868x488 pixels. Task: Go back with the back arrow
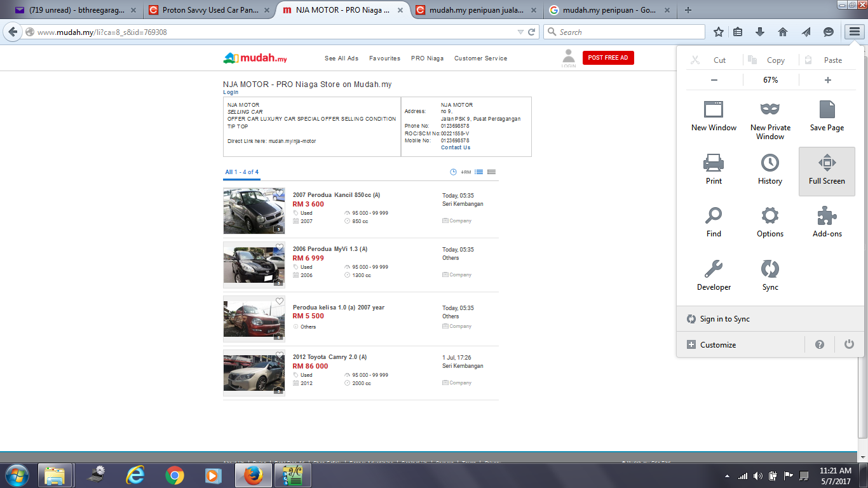(x=13, y=32)
